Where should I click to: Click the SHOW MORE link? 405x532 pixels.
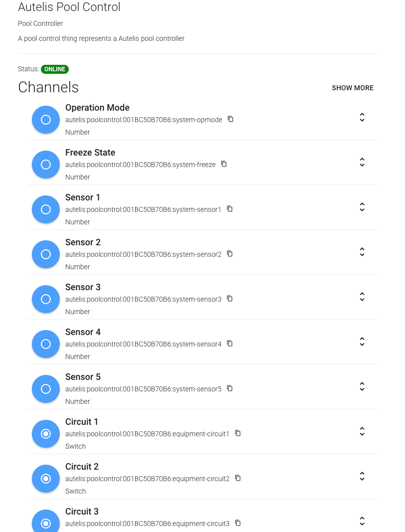pos(353,88)
